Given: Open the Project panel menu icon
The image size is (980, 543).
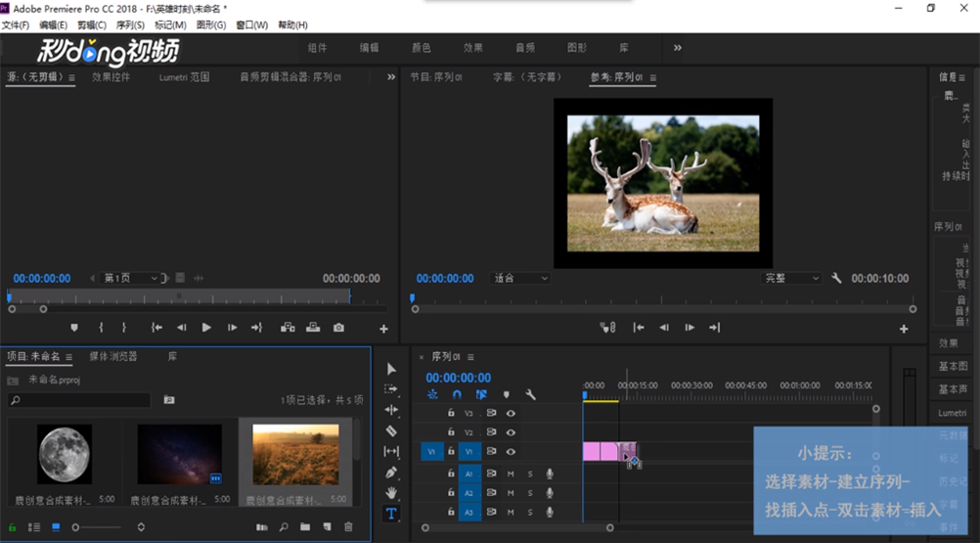Looking at the screenshot, I should point(68,357).
